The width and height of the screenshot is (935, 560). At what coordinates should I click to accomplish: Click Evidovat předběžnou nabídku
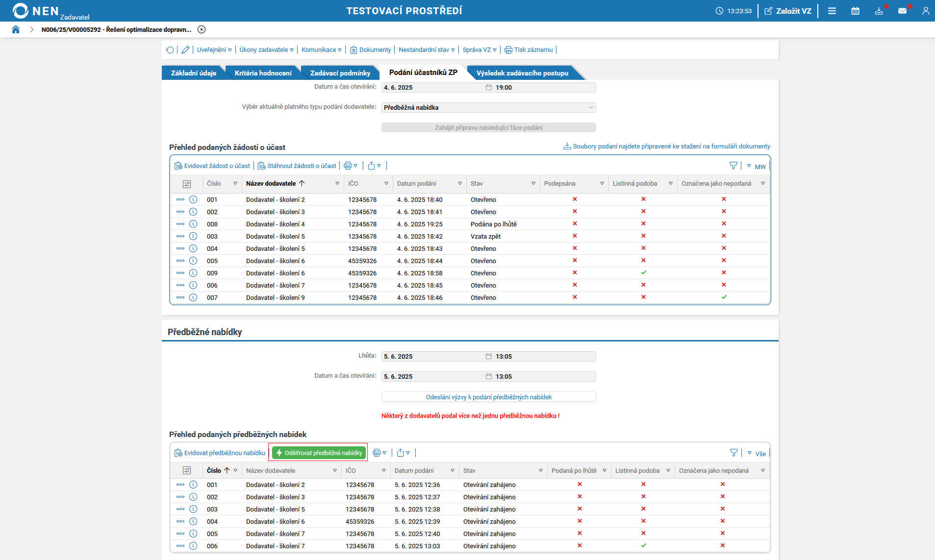220,453
